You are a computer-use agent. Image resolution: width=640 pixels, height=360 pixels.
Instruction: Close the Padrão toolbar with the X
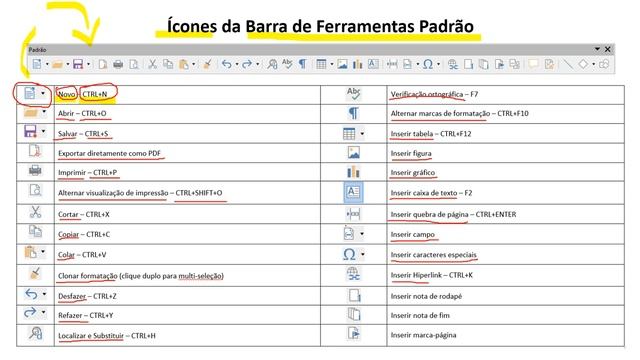coord(607,49)
